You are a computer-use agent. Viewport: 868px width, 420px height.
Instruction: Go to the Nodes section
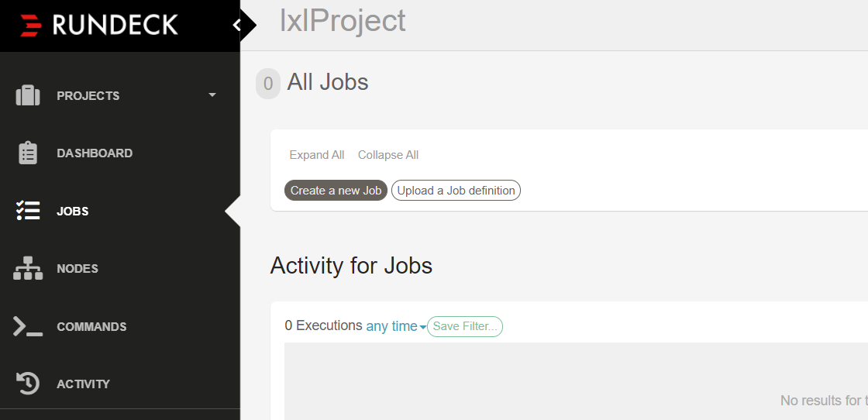[77, 268]
